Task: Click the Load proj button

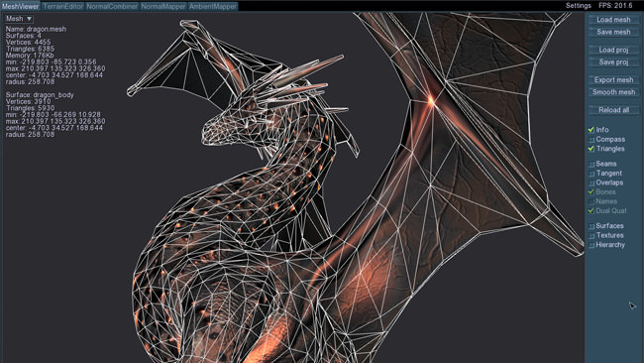Action: pos(613,50)
